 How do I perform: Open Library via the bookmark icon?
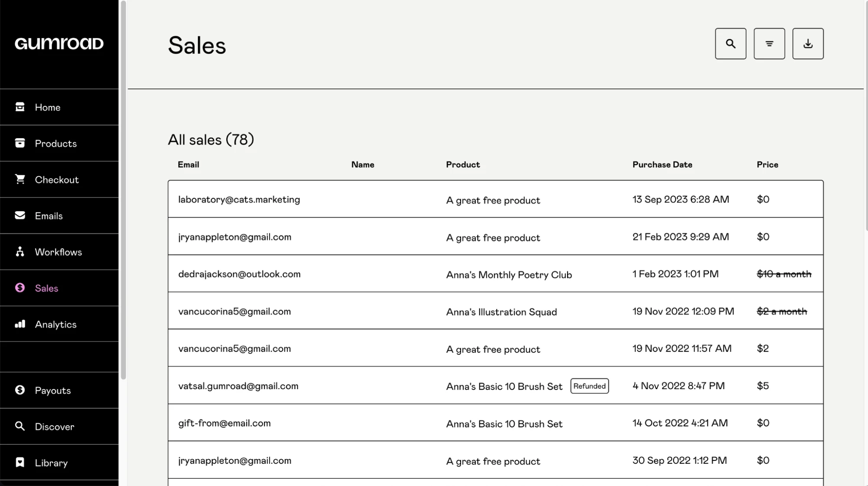(20, 463)
